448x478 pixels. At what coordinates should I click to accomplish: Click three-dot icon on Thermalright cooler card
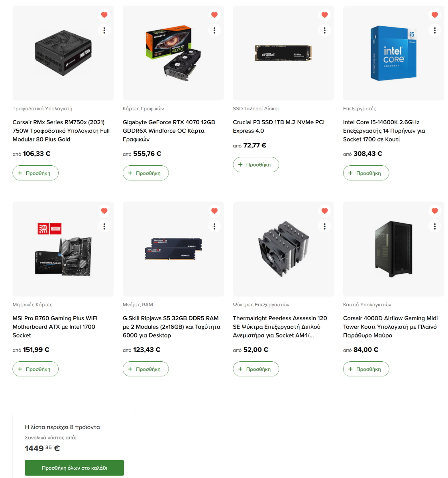[324, 226]
